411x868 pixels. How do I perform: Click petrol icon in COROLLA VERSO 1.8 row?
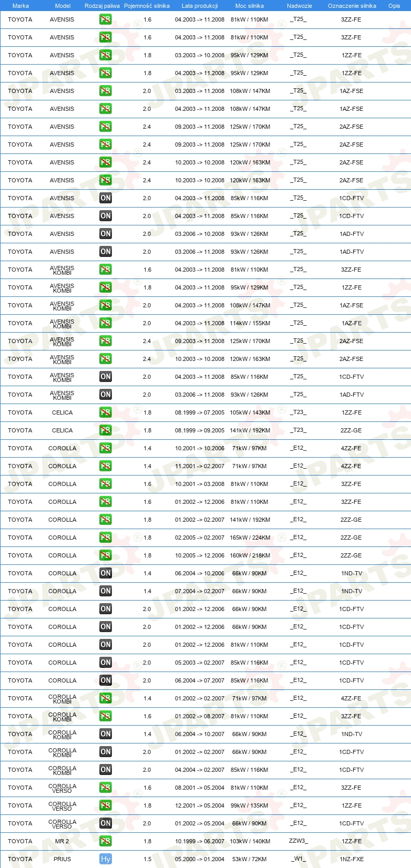[x=106, y=805]
